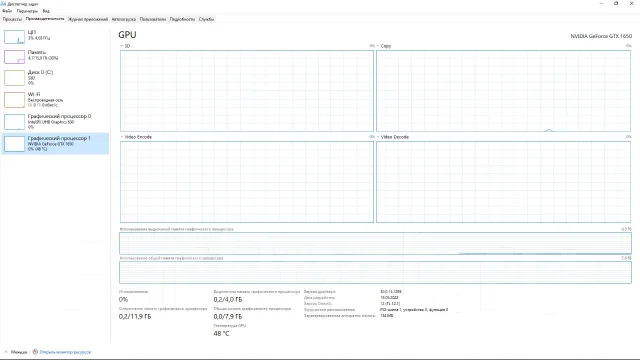640x360 pixels.
Task: Open the Журнал приложений tab
Action: (x=88, y=19)
